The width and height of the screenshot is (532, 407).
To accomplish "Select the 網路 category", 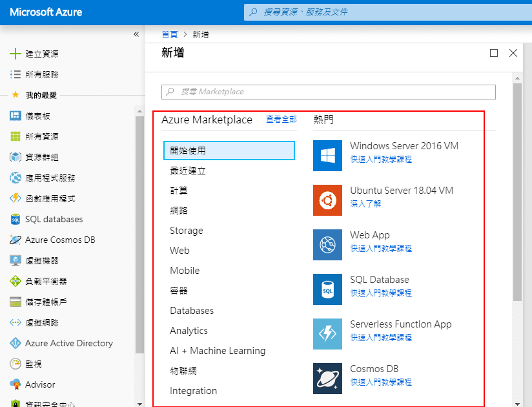I will pos(179,211).
